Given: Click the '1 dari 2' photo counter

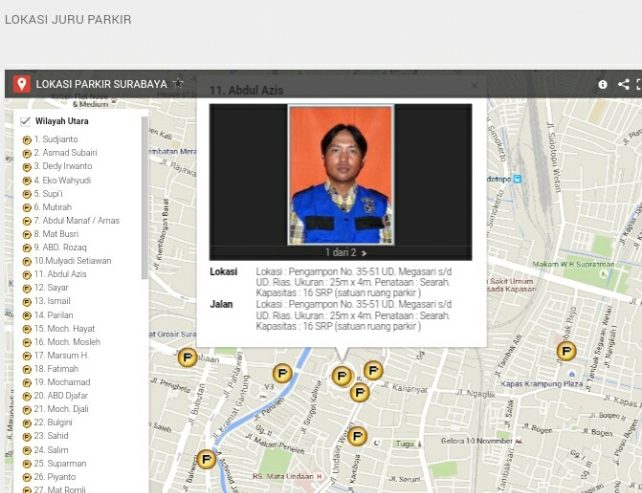Looking at the screenshot, I should click(x=341, y=252).
